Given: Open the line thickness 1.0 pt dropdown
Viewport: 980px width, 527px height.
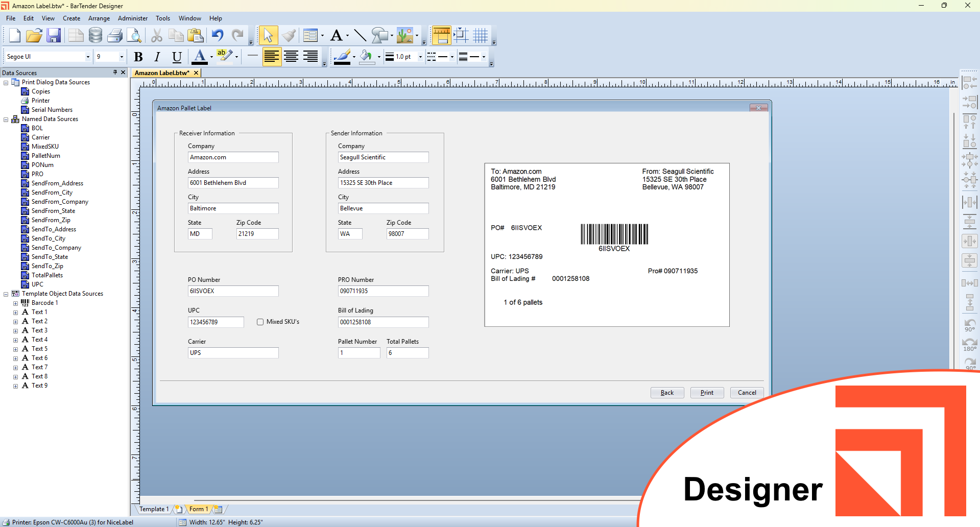Looking at the screenshot, I should point(420,57).
